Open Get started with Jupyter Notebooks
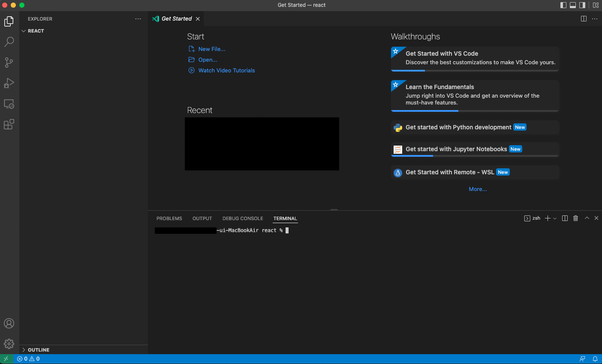Screen dimensions: 602x364 [475, 149]
